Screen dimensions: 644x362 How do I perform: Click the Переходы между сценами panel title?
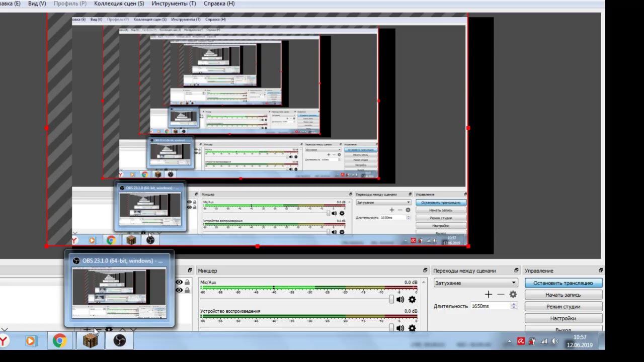click(x=464, y=270)
